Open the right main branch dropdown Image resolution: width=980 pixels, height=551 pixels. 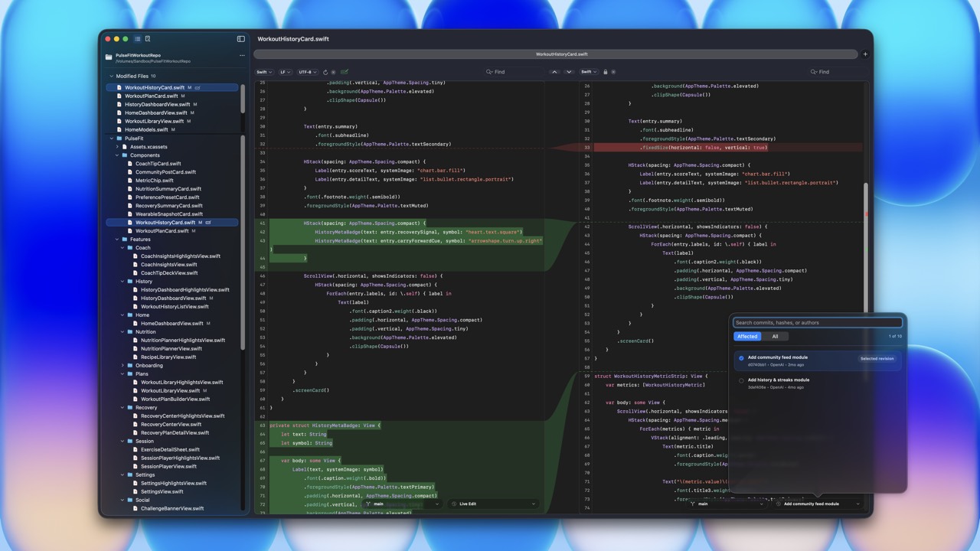point(727,504)
